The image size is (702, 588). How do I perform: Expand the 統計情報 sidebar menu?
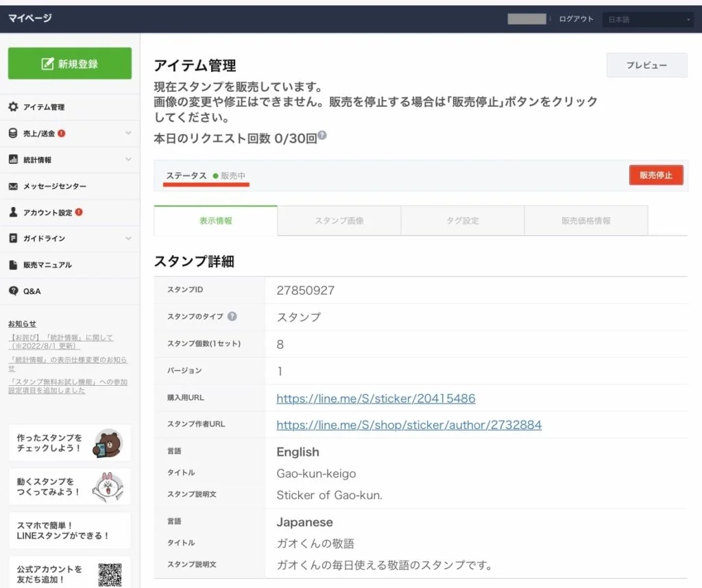128,160
